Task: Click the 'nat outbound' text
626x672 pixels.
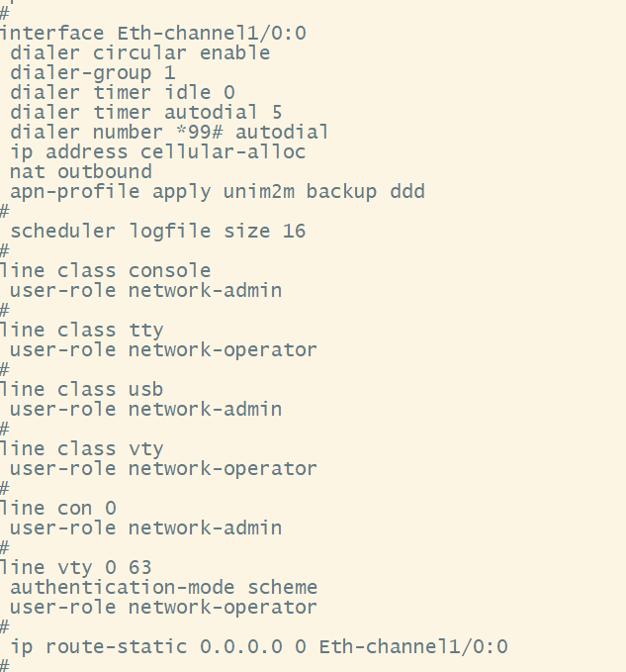Action: point(81,172)
